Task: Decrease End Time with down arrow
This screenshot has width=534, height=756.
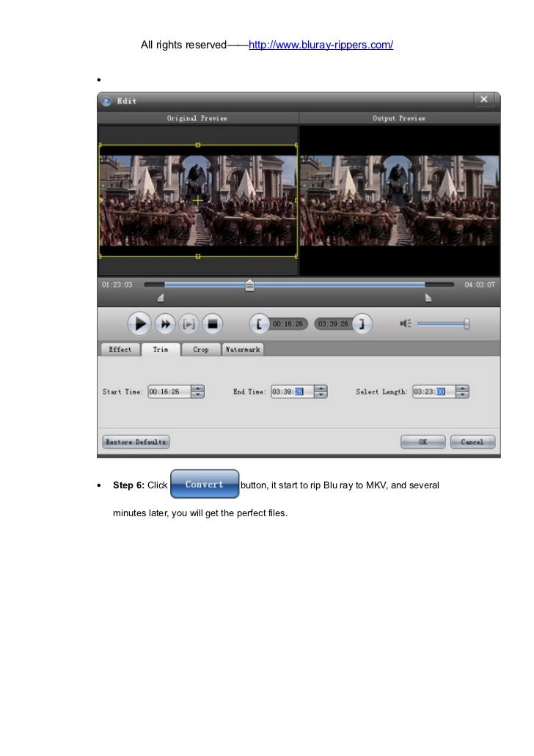Action: [x=321, y=395]
